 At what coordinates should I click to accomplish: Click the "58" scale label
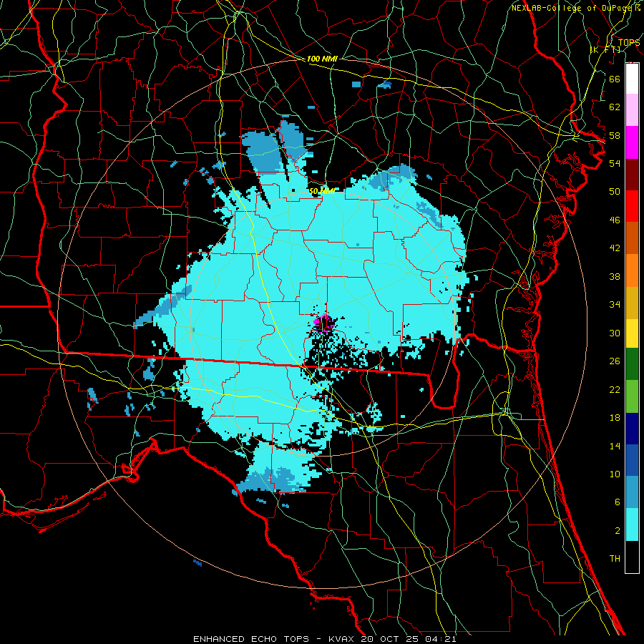(x=615, y=135)
